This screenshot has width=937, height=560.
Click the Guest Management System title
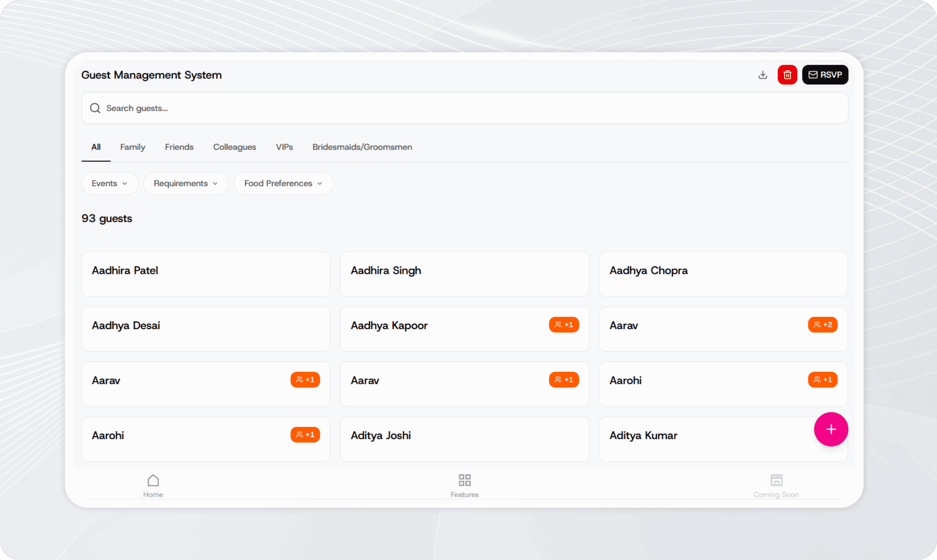tap(152, 75)
